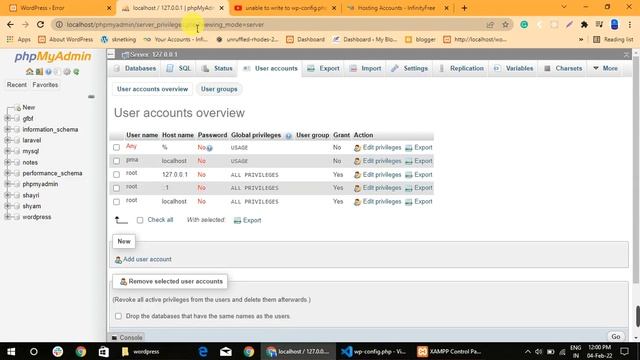The width and height of the screenshot is (640, 360).
Task: Open a new browser tab
Action: click(x=464, y=8)
